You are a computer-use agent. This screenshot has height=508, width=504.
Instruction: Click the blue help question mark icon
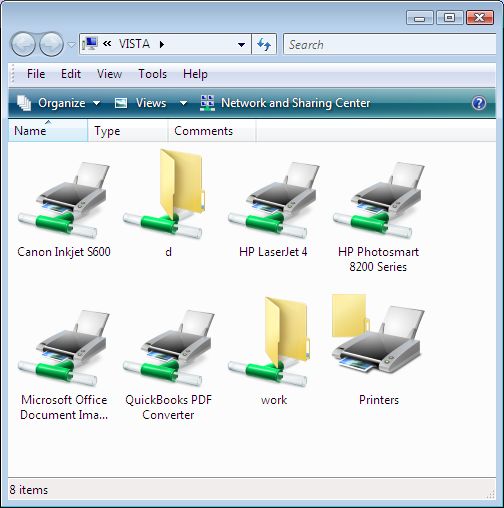pos(479,103)
